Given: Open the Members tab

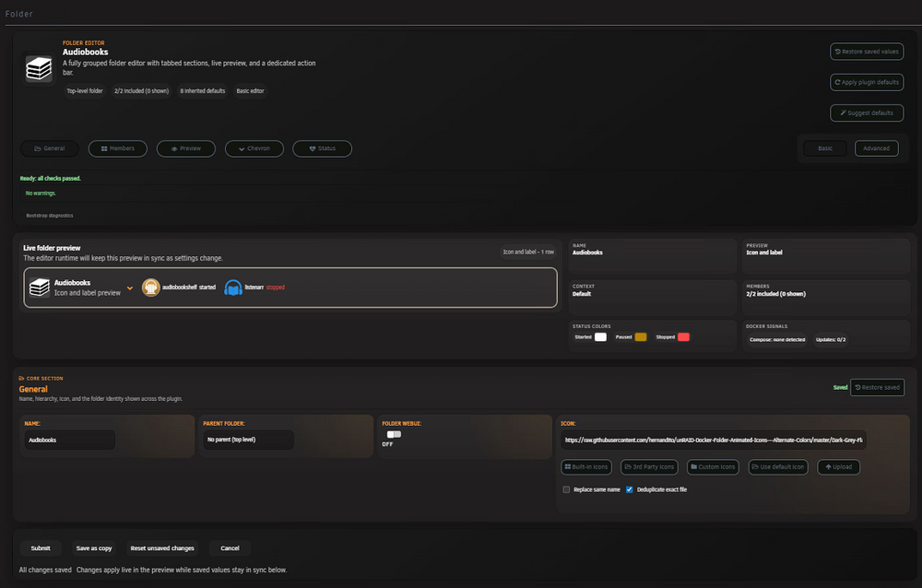Looking at the screenshot, I should click(x=118, y=148).
